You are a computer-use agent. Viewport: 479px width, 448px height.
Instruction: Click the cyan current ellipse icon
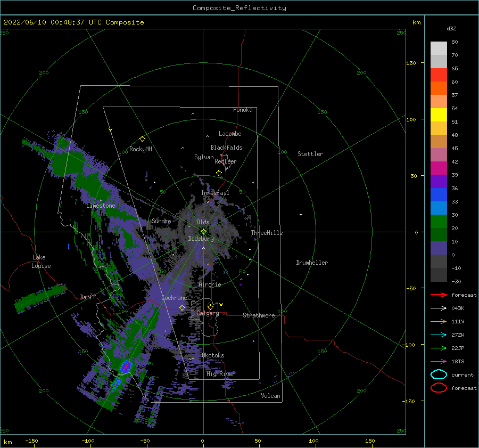(x=439, y=374)
